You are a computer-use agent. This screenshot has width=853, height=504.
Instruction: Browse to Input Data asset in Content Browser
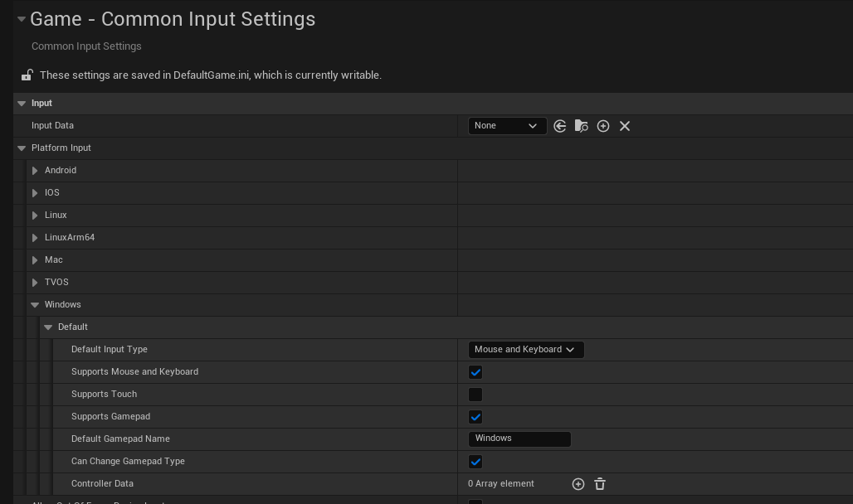[581, 126]
